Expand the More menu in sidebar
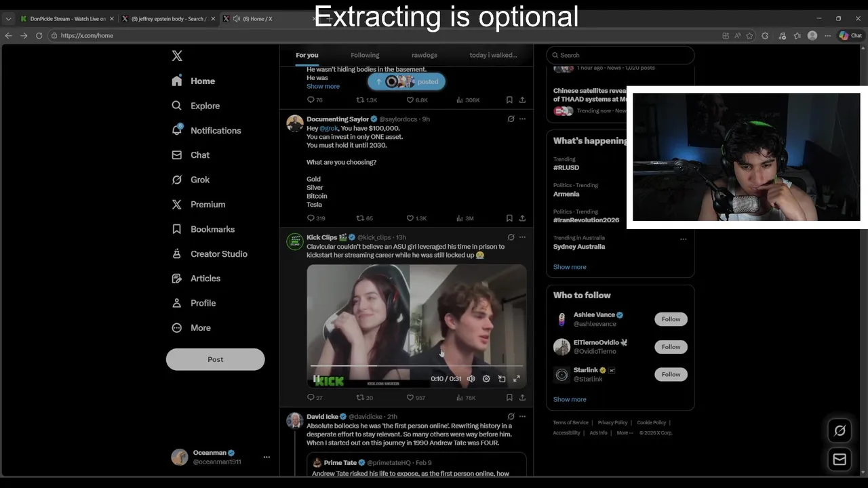Image resolution: width=868 pixels, height=488 pixels. 191,327
